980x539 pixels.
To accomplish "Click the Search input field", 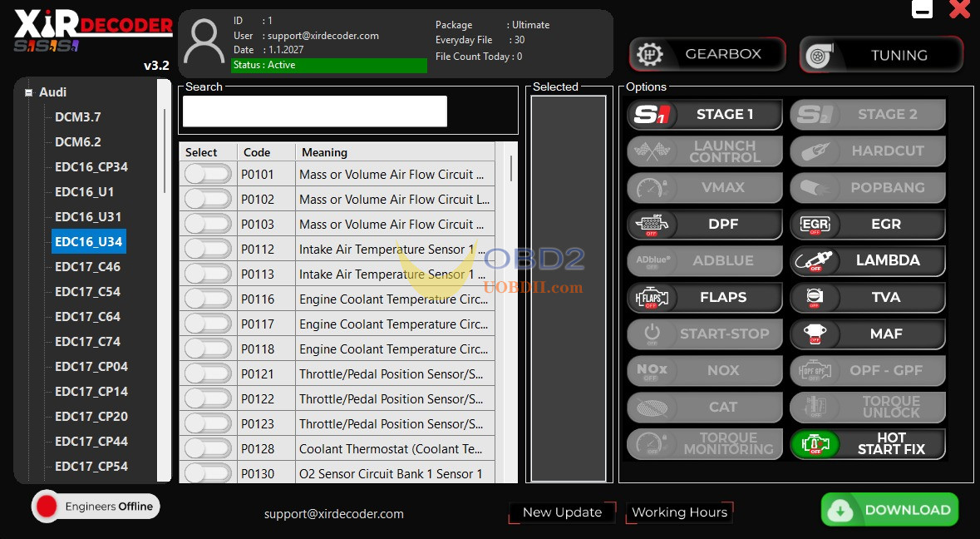I will [315, 111].
